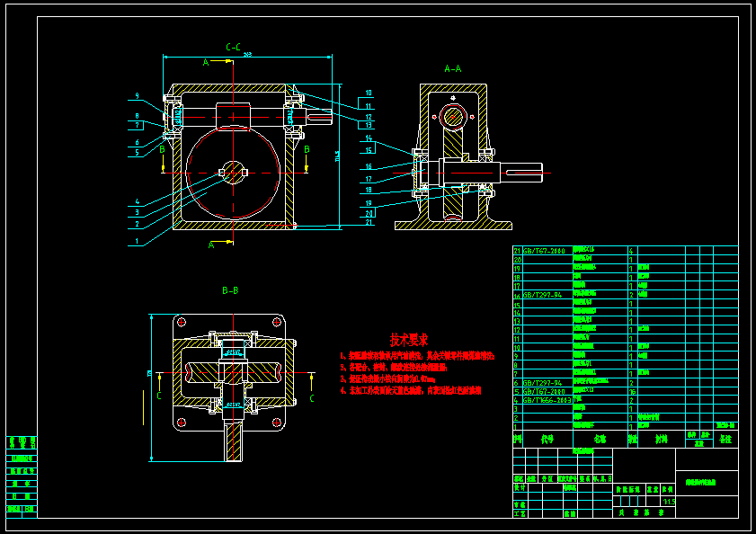Click the GB/T standard code in row 4
Image resolution: width=756 pixels, height=534 pixels.
click(x=547, y=400)
